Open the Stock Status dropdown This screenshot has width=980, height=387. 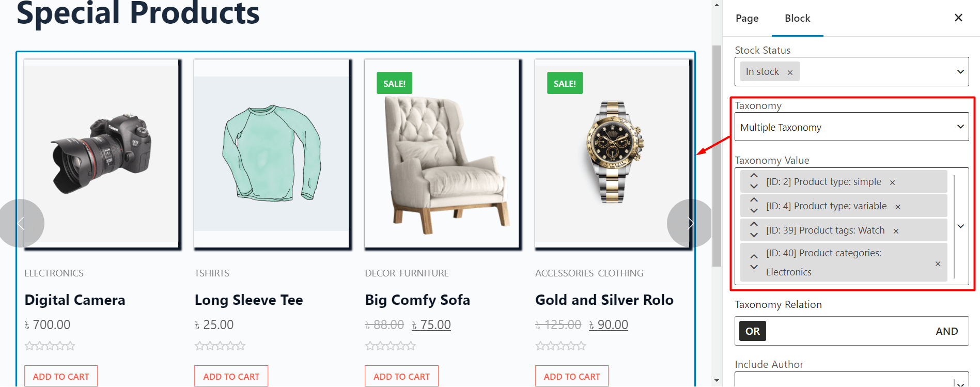tap(960, 71)
